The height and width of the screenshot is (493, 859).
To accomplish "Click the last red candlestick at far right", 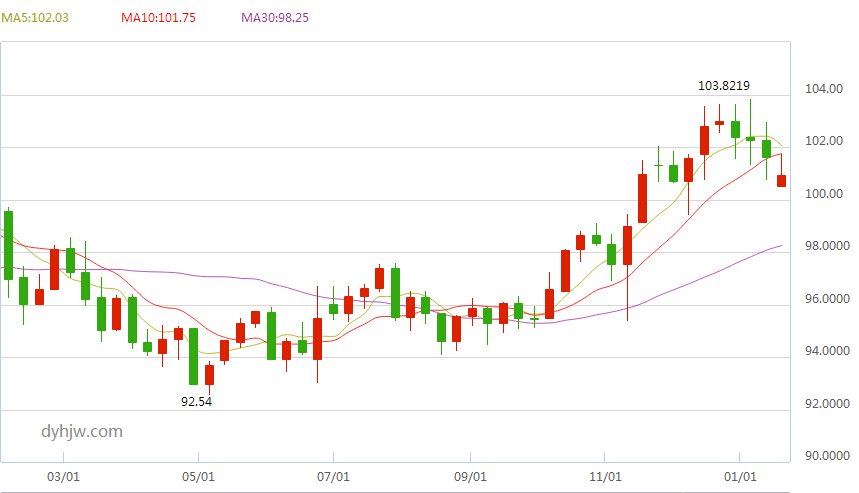I will pyautogui.click(x=782, y=181).
